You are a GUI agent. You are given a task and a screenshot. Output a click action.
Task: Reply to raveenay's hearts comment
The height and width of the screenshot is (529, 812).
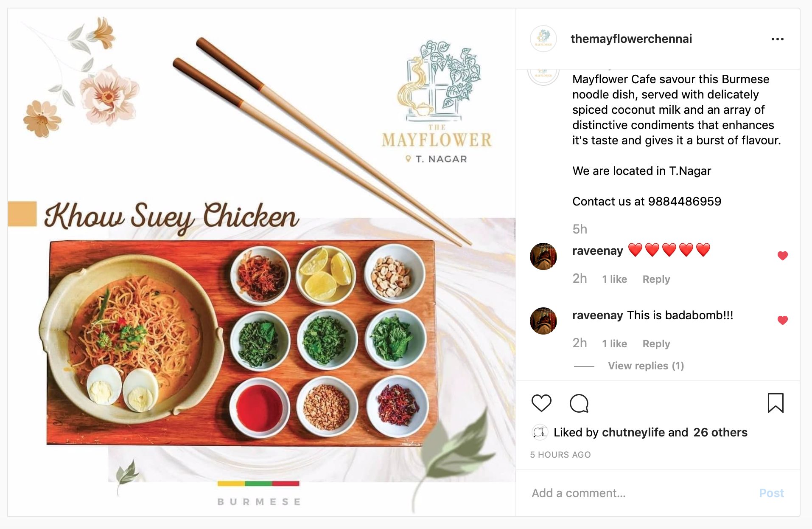tap(656, 279)
